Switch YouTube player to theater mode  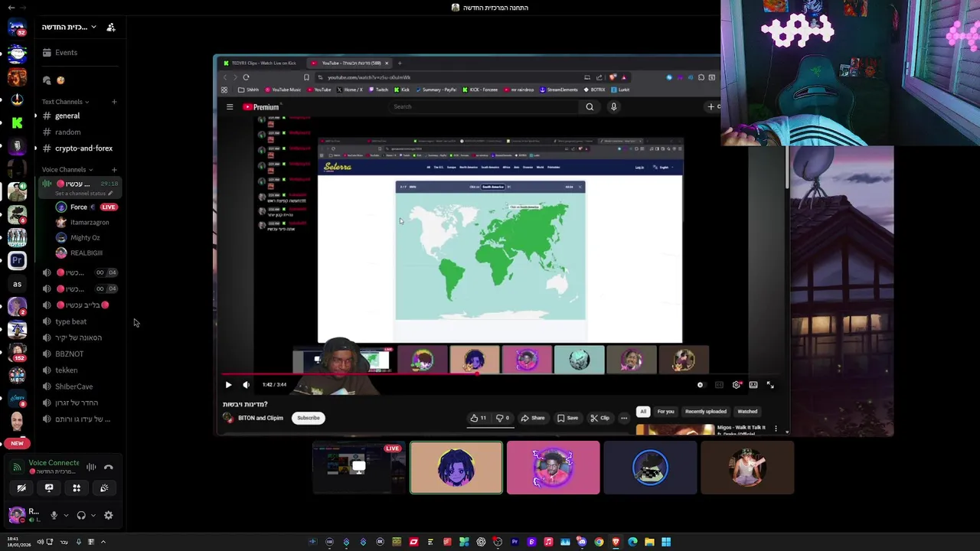tap(753, 385)
